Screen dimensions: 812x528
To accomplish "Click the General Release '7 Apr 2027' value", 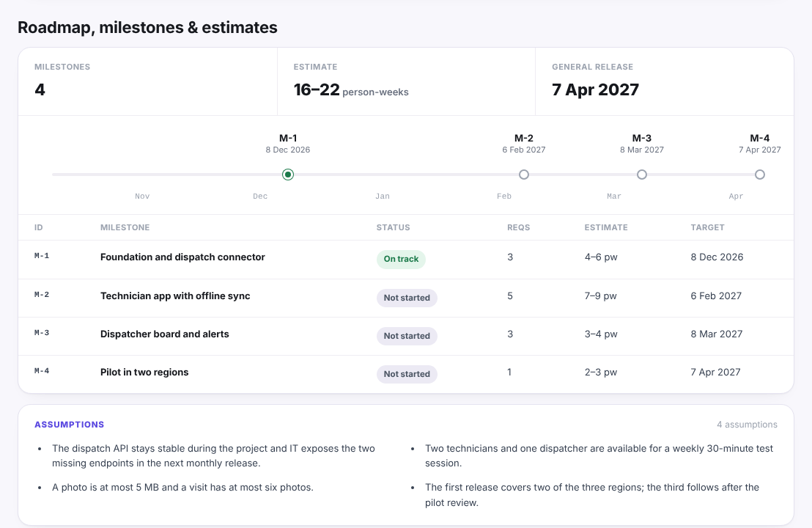I will [595, 89].
